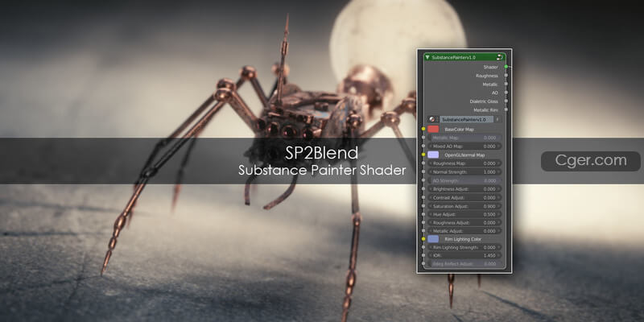Click the IOR 1.450 value field
Screen dimensions: 644x322
464,255
